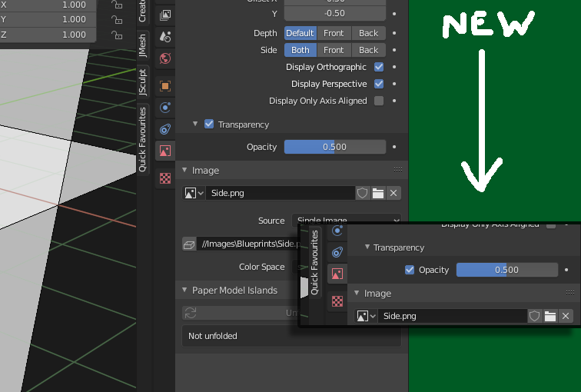Open the Texture properties checker icon

point(165,178)
